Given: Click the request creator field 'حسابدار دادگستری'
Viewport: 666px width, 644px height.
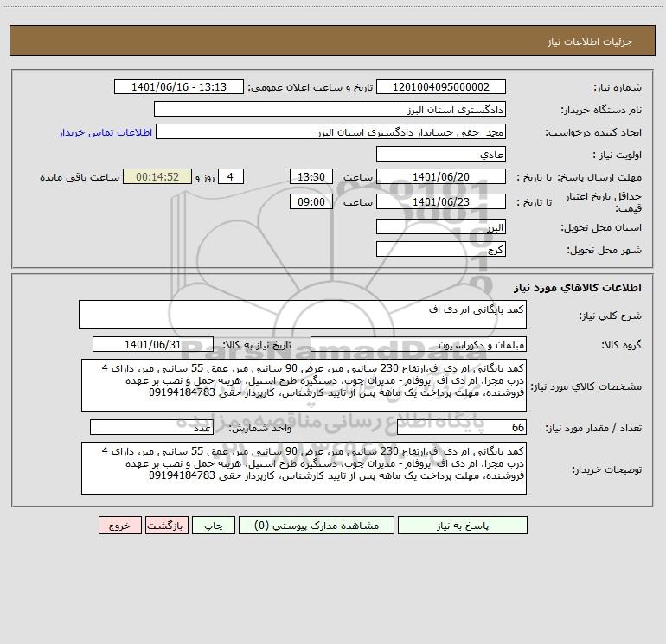Looking at the screenshot, I should (330, 131).
